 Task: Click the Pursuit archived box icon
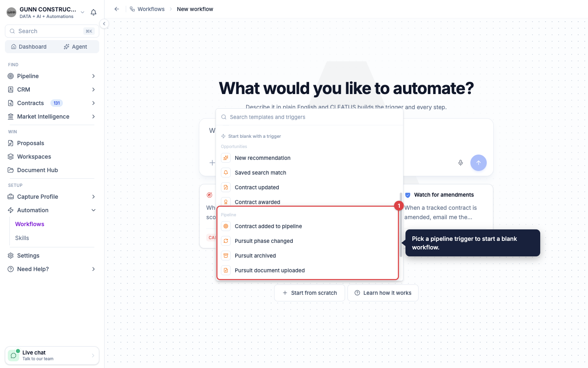(x=226, y=256)
